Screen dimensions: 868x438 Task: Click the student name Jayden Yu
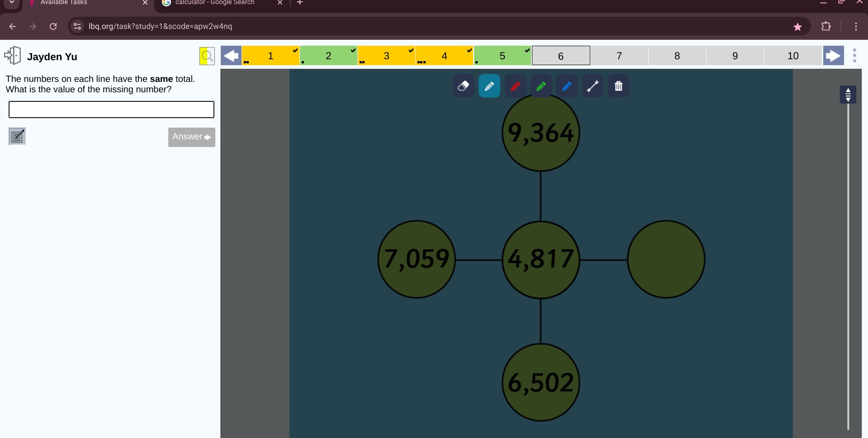pos(52,57)
